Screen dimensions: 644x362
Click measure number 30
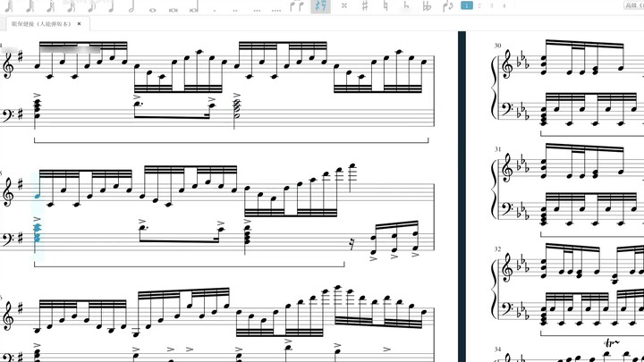point(497,46)
